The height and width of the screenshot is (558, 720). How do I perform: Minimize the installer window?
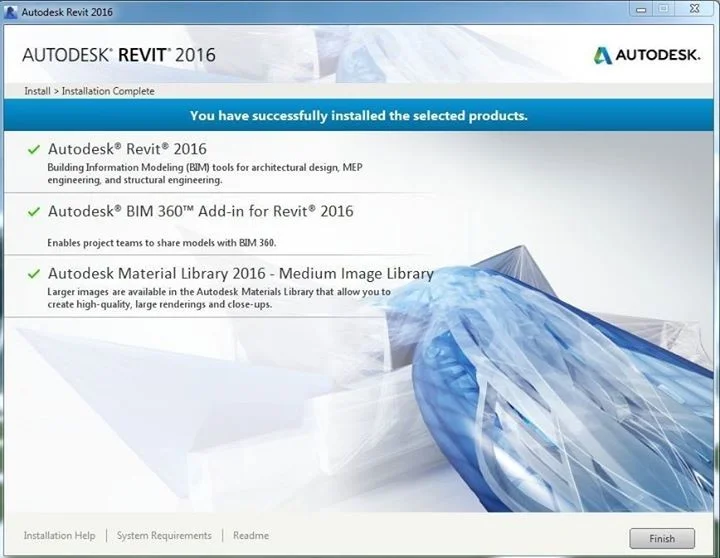click(641, 9)
